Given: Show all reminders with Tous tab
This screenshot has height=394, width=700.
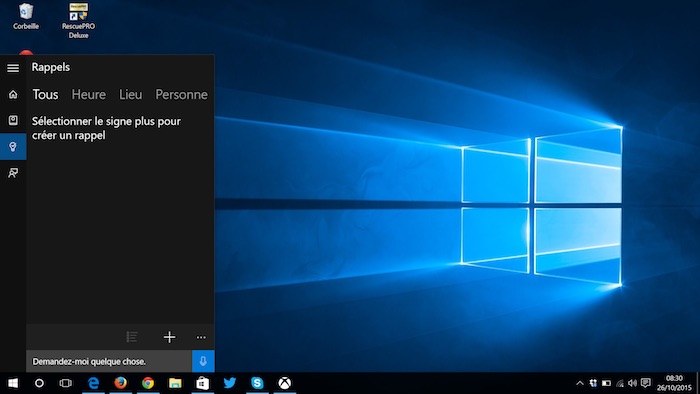Looking at the screenshot, I should [x=45, y=95].
